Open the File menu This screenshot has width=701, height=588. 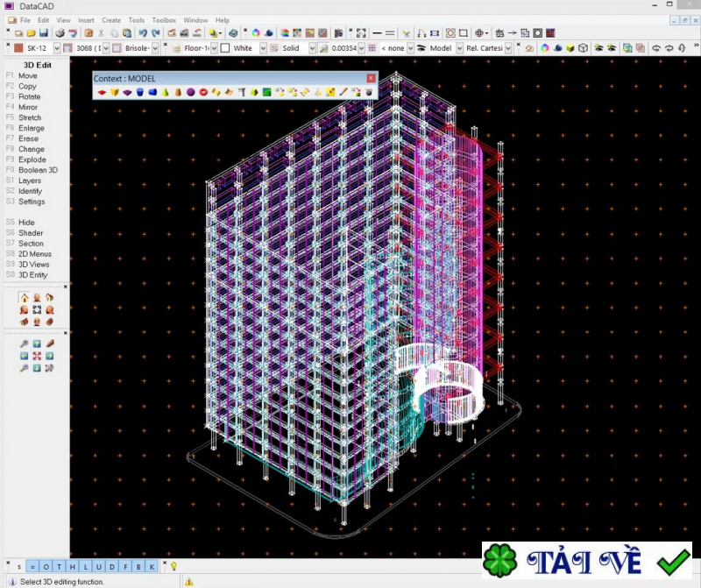point(25,20)
